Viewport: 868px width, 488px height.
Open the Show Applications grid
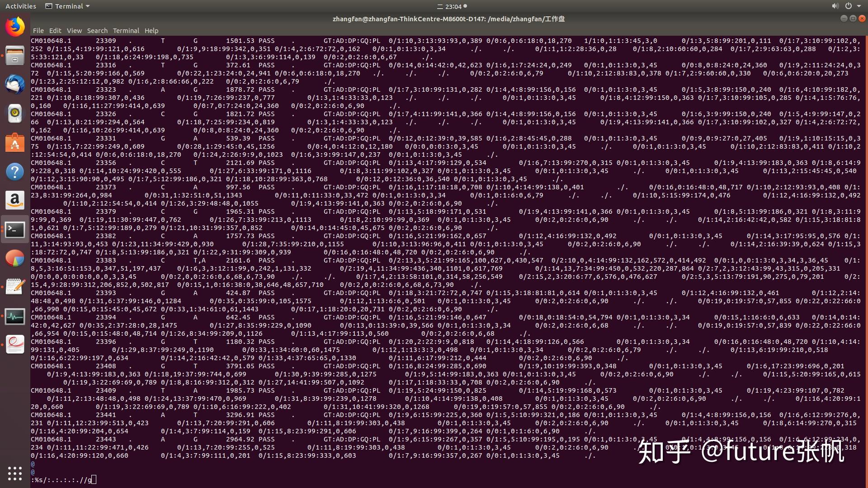(14, 473)
